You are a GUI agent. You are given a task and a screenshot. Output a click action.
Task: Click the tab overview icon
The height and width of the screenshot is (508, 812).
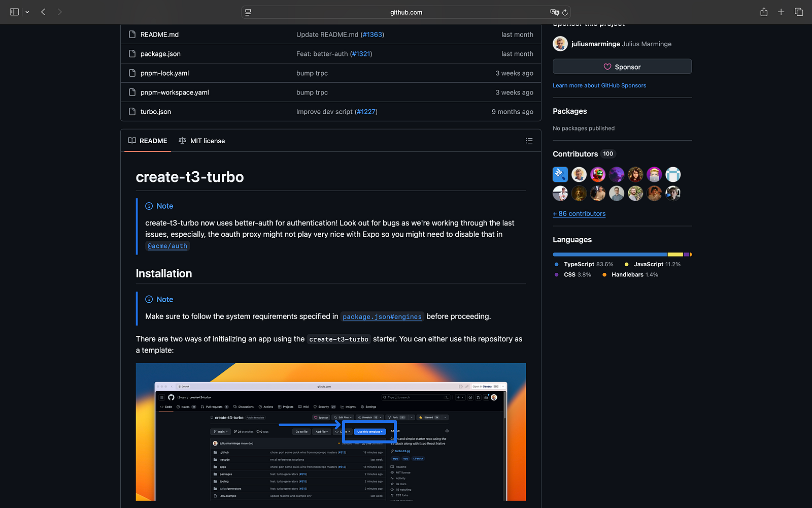point(798,12)
